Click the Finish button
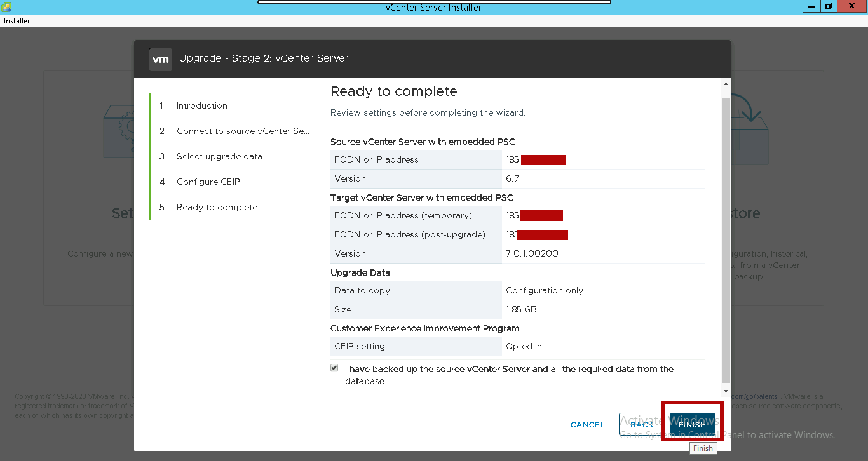Screen dimensions: 868x461 pos(692,424)
